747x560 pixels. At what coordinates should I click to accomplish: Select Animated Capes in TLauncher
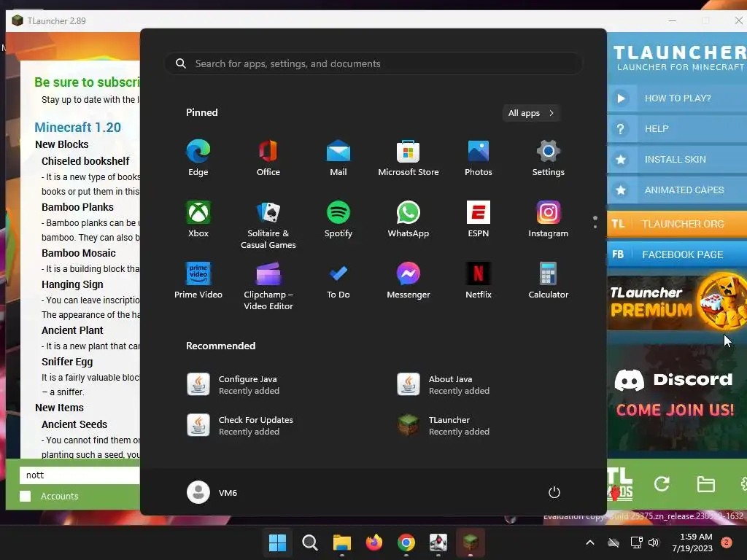coord(677,190)
